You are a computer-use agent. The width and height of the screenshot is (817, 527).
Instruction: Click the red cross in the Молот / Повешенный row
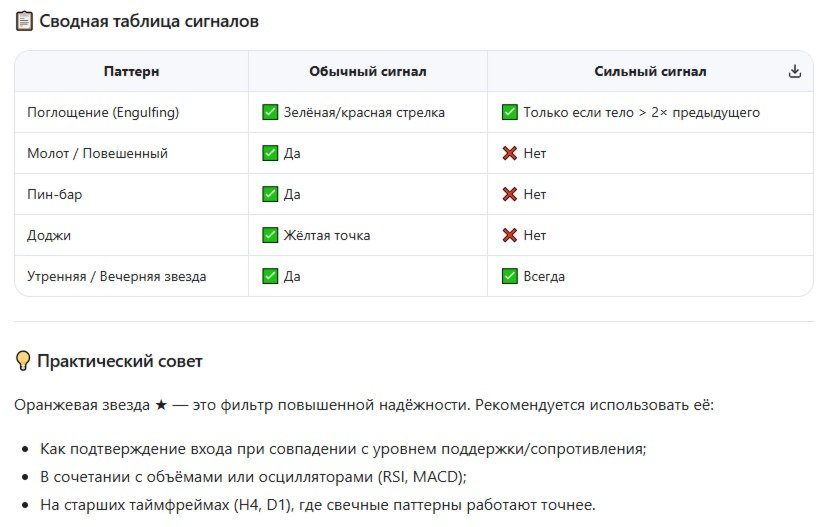click(510, 154)
